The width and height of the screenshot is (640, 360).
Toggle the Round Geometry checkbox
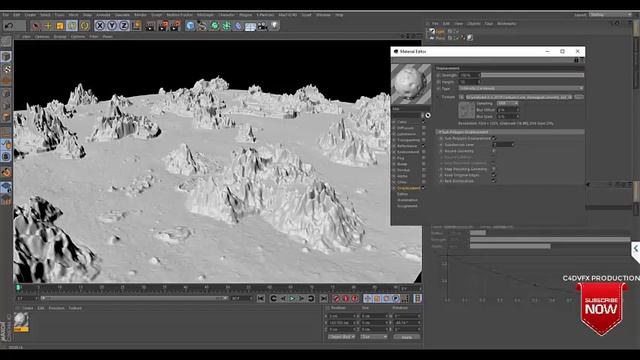[493, 151]
